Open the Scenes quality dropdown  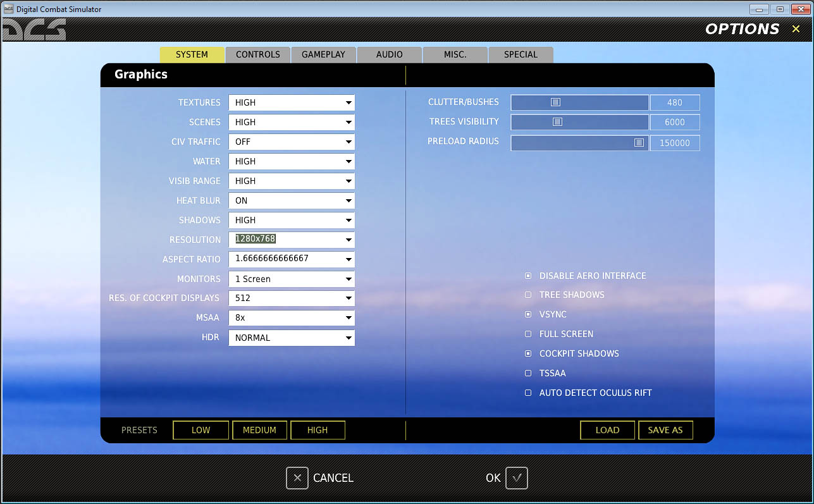pyautogui.click(x=292, y=122)
